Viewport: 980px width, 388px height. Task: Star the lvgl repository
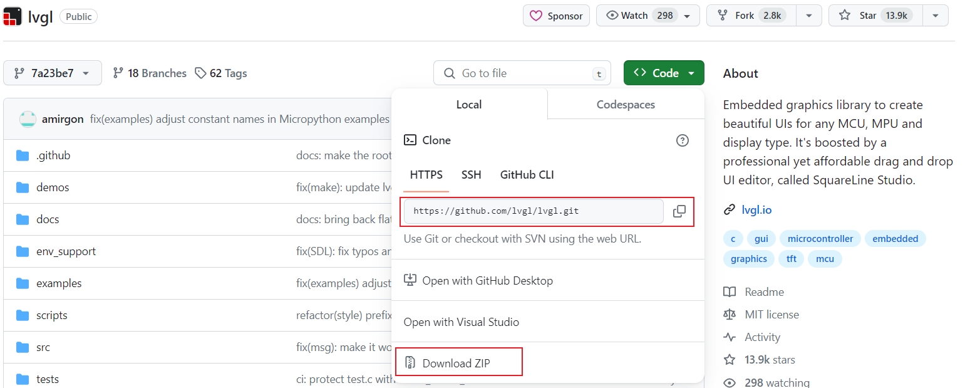875,15
